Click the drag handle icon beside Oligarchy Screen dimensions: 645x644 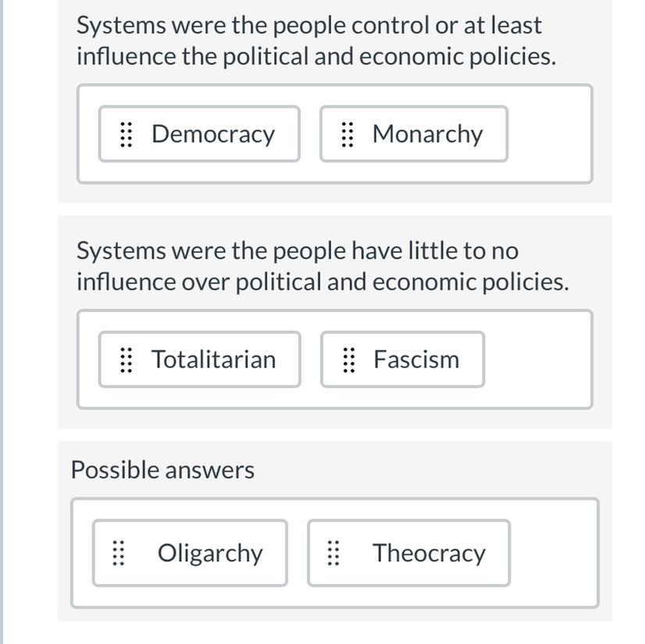pos(118,553)
